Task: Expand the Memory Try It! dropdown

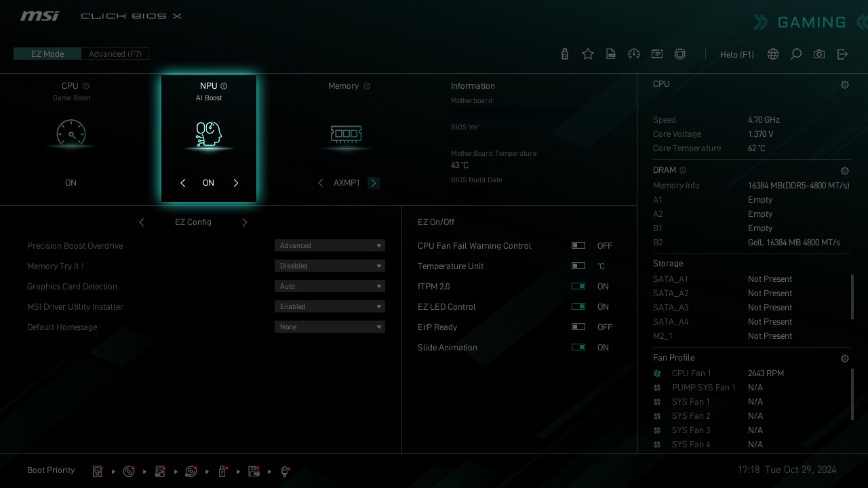Action: click(x=330, y=266)
